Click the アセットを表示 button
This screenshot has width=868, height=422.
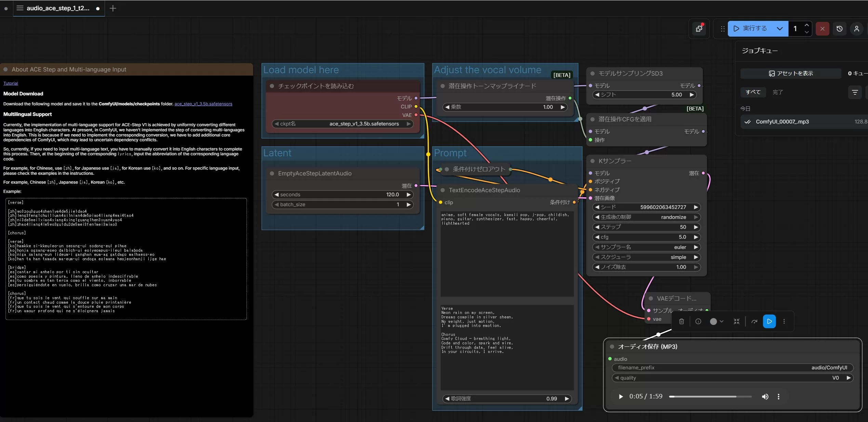pyautogui.click(x=791, y=74)
